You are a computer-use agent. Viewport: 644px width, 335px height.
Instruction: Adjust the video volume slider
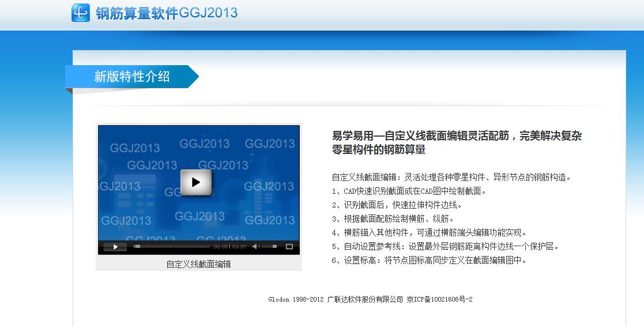point(269,246)
